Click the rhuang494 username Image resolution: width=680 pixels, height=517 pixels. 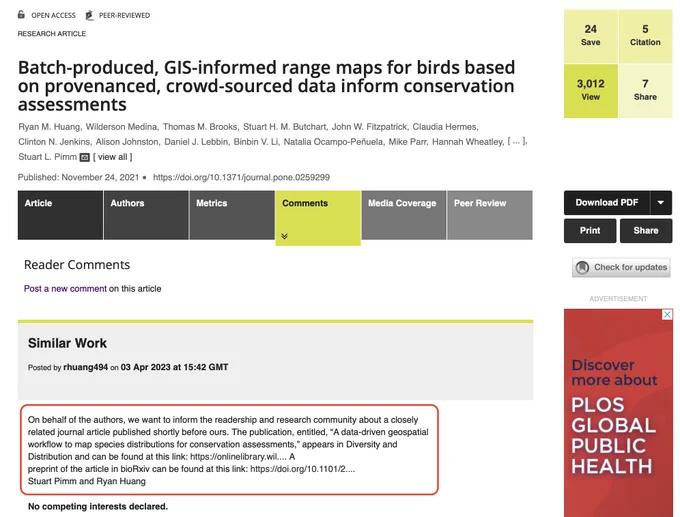(85, 367)
